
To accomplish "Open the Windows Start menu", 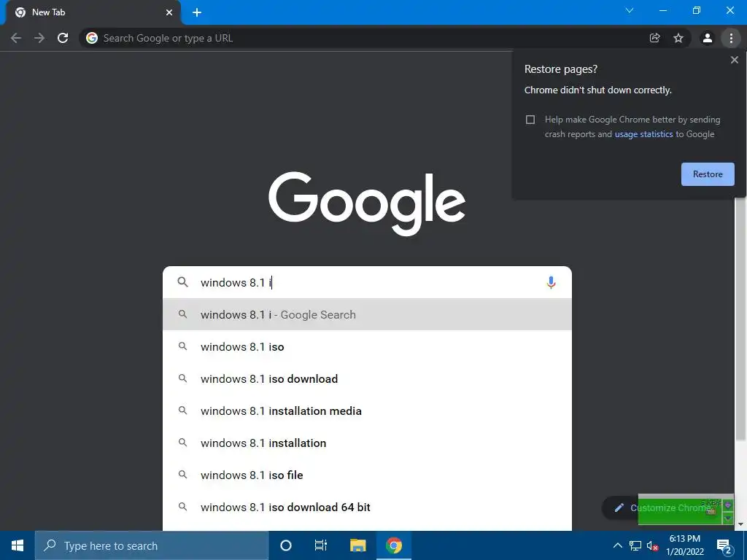I will tap(18, 545).
